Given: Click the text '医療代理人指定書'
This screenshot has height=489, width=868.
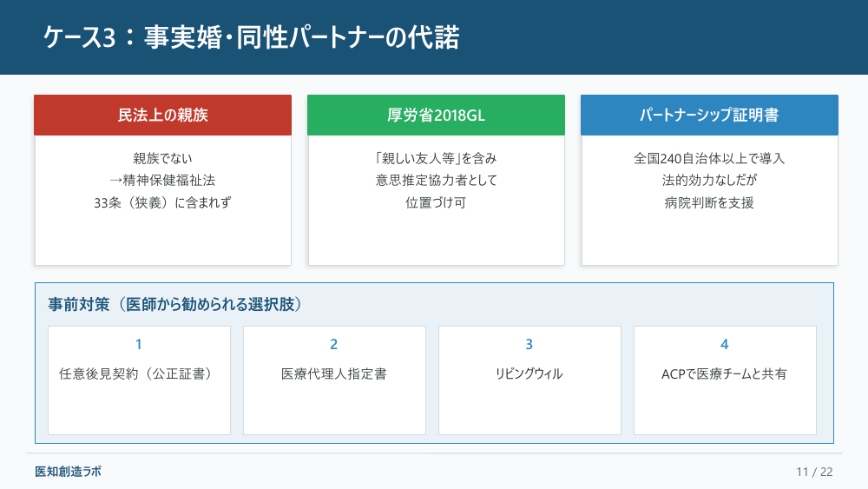Looking at the screenshot, I should click(x=334, y=373).
